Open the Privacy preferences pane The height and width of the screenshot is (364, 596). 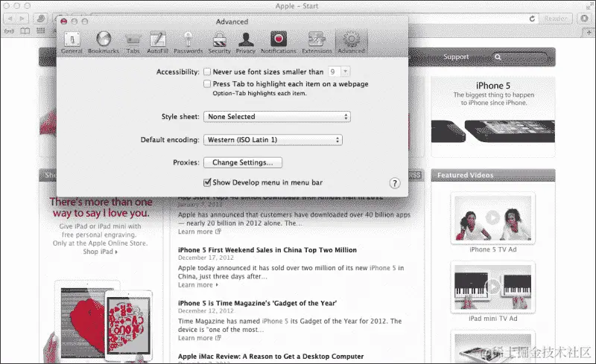[x=246, y=43]
